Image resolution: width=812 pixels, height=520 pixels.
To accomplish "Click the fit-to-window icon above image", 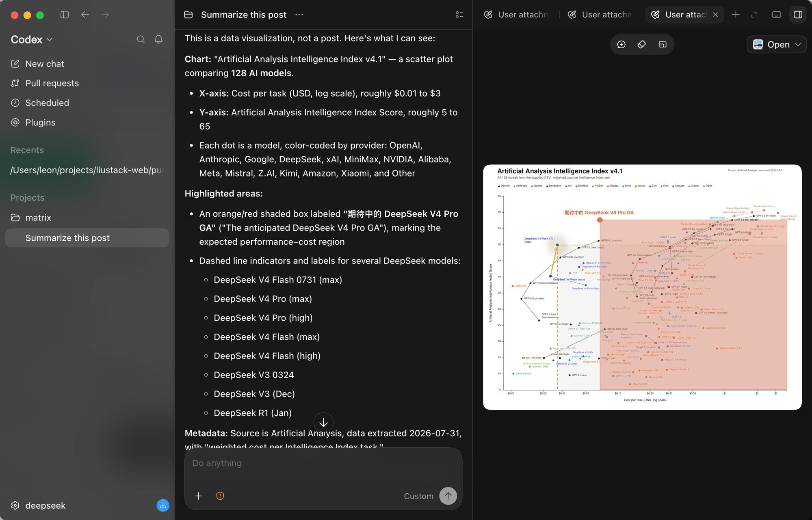I will click(663, 45).
